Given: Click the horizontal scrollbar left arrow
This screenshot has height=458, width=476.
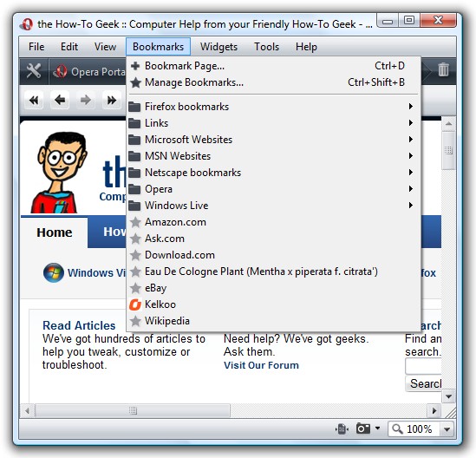Looking at the screenshot, I should pyautogui.click(x=28, y=411).
